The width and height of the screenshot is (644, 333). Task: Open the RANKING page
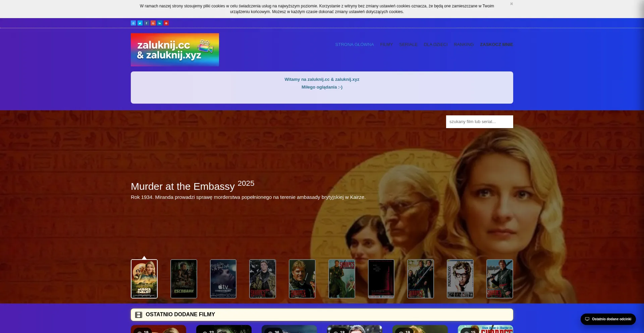point(464,45)
